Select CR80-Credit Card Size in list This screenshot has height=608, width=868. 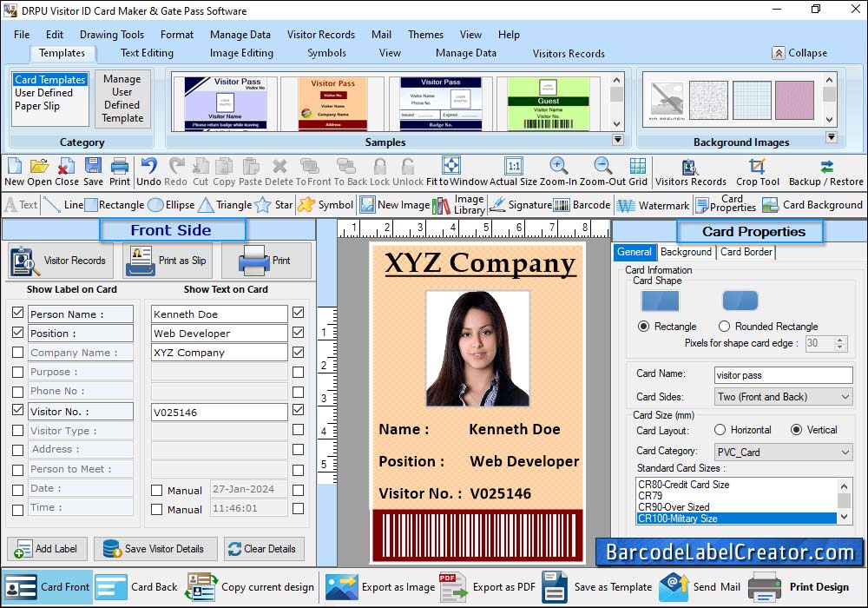coord(683,485)
